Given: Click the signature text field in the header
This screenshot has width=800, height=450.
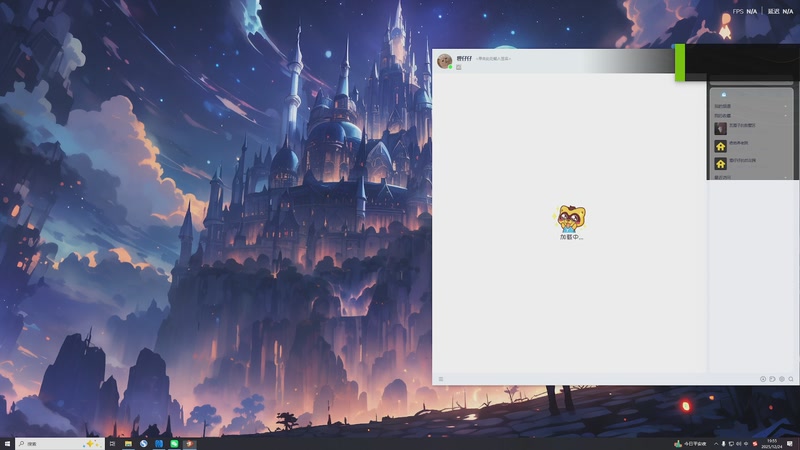Looking at the screenshot, I should [x=493, y=59].
